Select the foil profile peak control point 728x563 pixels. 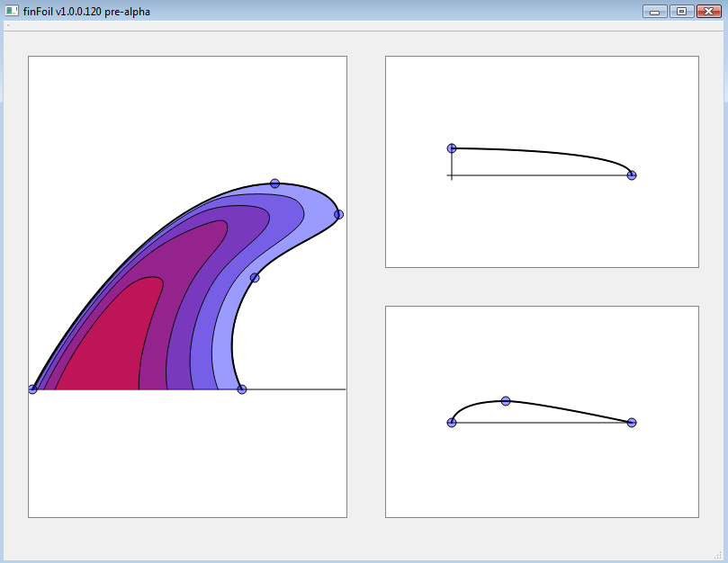(x=506, y=400)
